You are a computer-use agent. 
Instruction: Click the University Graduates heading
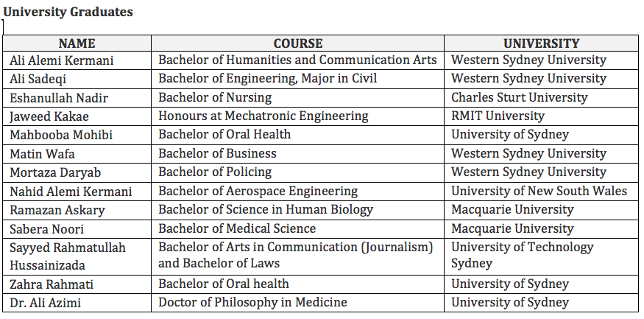click(x=68, y=12)
